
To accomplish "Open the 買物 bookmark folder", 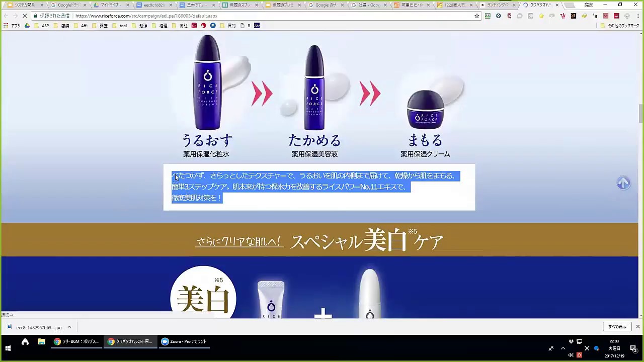I will [x=228, y=26].
